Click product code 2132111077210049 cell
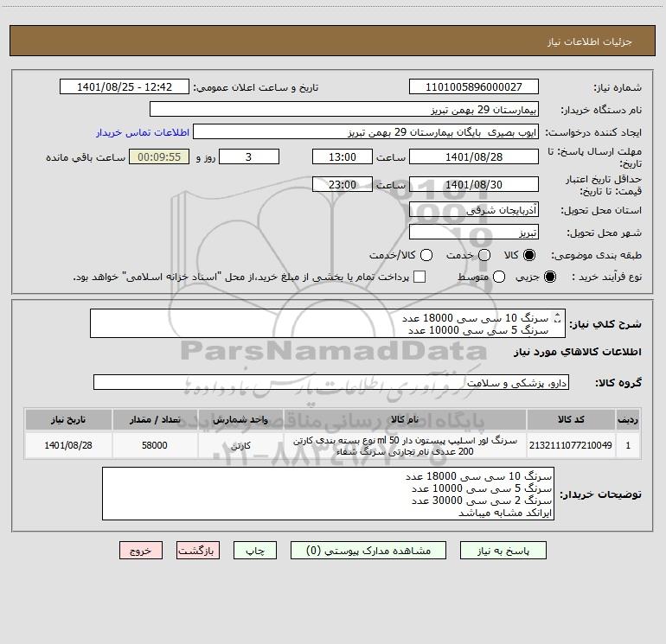 tap(571, 445)
